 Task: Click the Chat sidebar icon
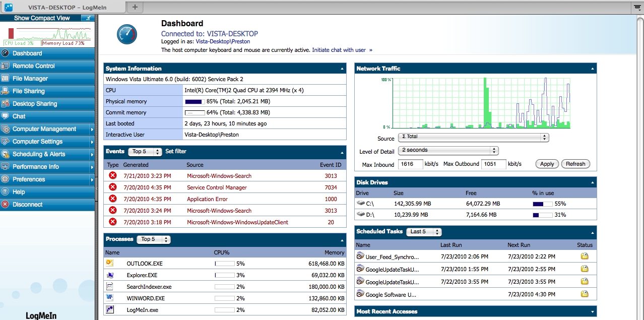coord(6,116)
